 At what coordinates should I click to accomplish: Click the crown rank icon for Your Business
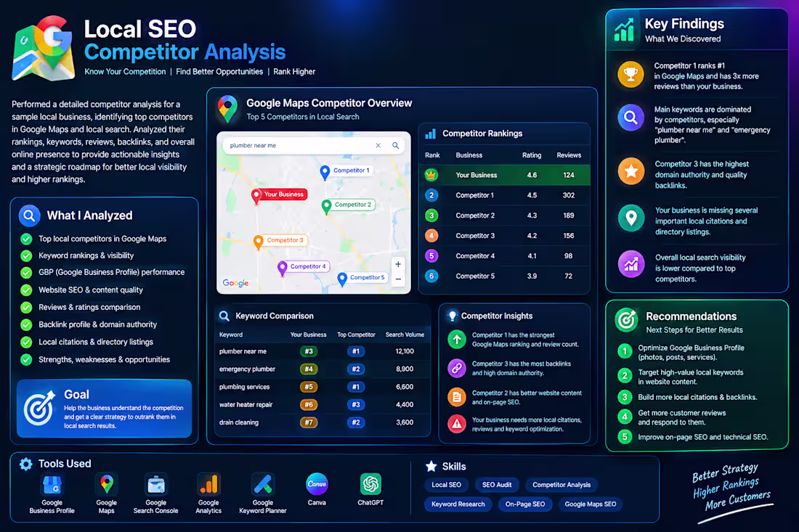431,175
